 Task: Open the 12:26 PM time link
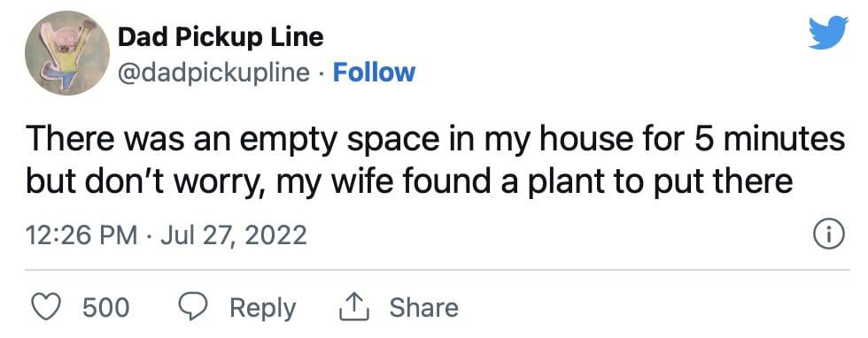tap(81, 234)
